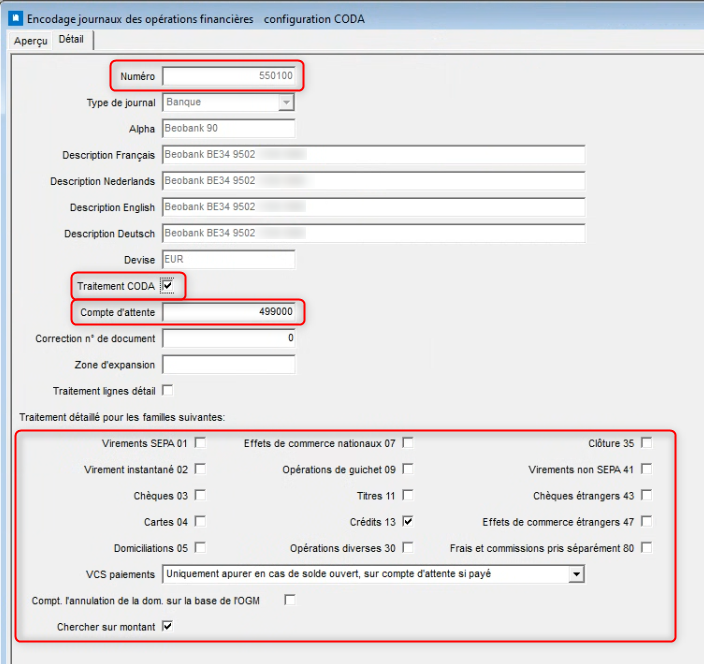This screenshot has width=704, height=664.
Task: Select the Correction n° de document field
Action: 229,338
